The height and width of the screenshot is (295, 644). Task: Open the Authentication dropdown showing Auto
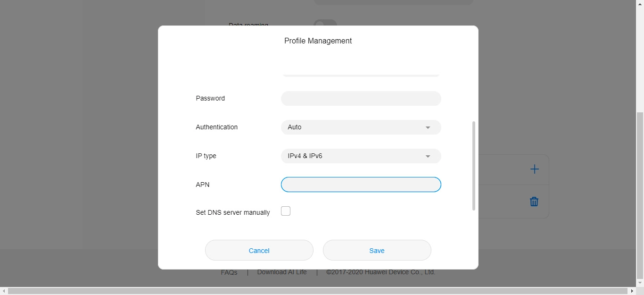(361, 127)
